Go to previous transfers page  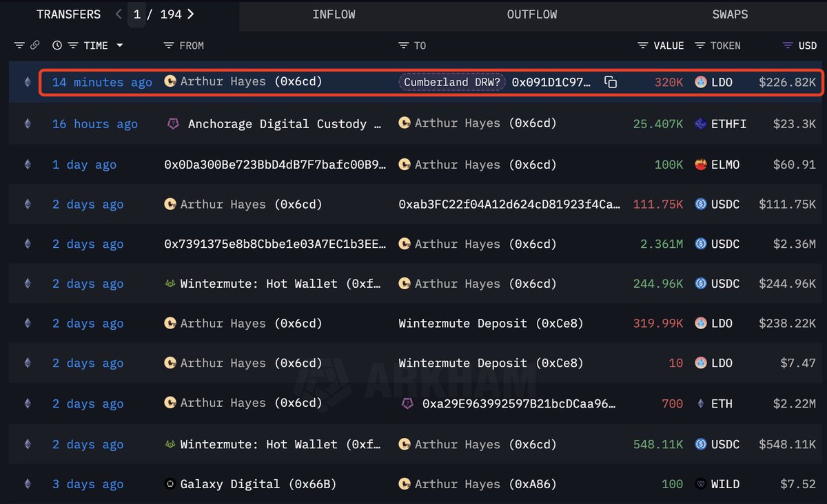coord(119,14)
